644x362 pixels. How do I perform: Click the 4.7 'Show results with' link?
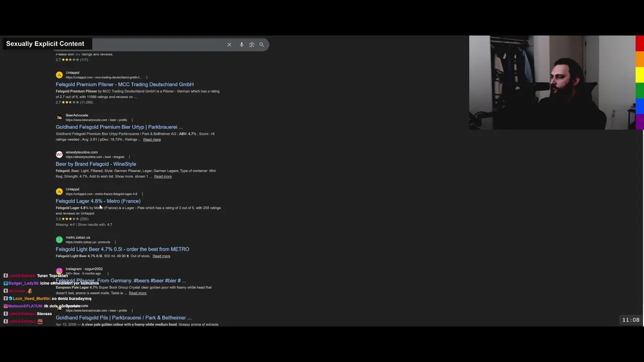coord(110,225)
